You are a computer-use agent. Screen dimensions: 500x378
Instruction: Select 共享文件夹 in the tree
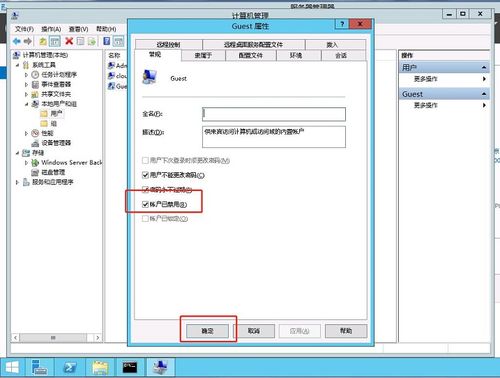[x=56, y=94]
